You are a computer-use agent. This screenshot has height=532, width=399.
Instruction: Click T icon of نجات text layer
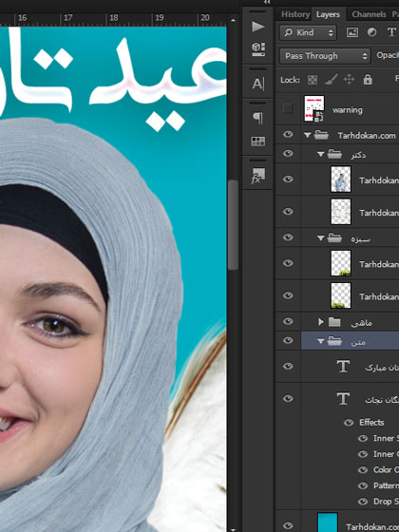343,399
